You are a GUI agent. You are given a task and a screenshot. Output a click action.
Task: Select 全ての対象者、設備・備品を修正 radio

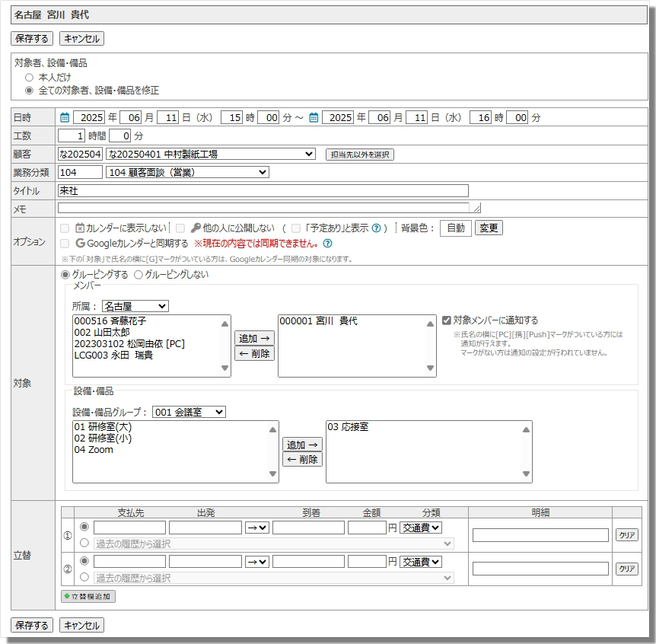point(29,91)
